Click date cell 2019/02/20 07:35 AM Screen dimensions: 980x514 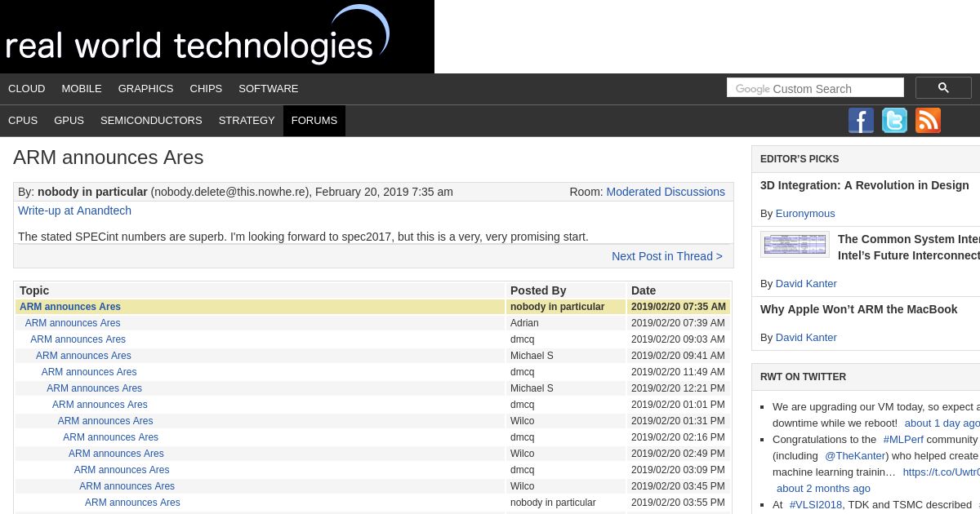tap(679, 307)
